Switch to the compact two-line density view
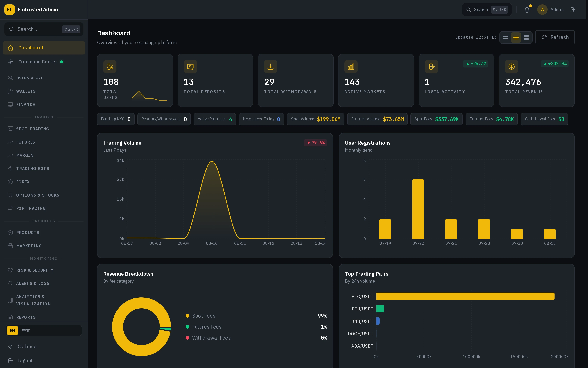The width and height of the screenshot is (588, 368). tap(506, 38)
